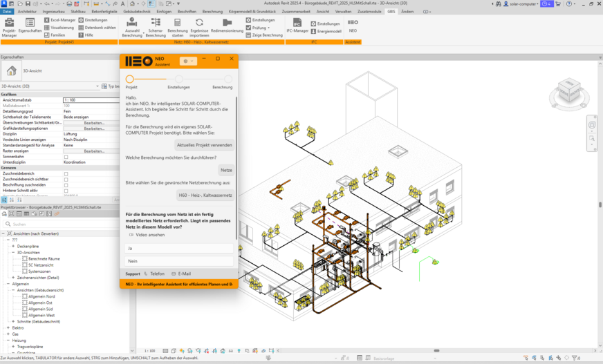Switch to the Architektur ribbon tab
The width and height of the screenshot is (603, 364).
(27, 12)
